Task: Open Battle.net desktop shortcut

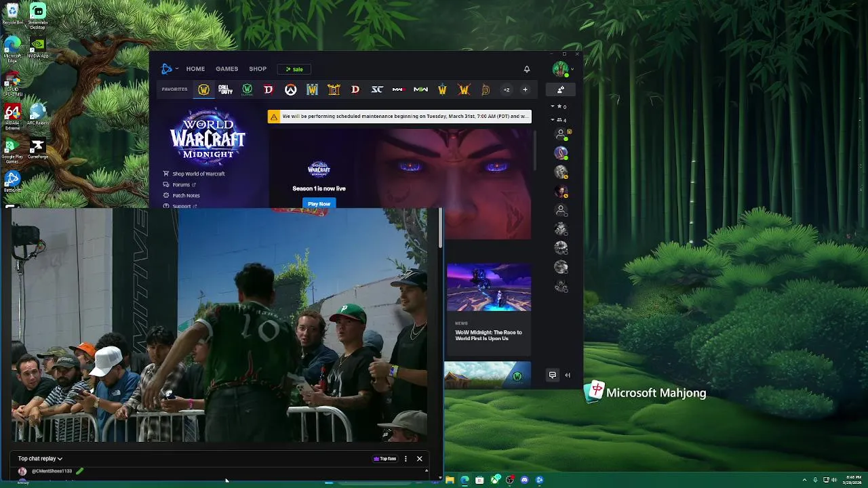Action: [x=12, y=182]
